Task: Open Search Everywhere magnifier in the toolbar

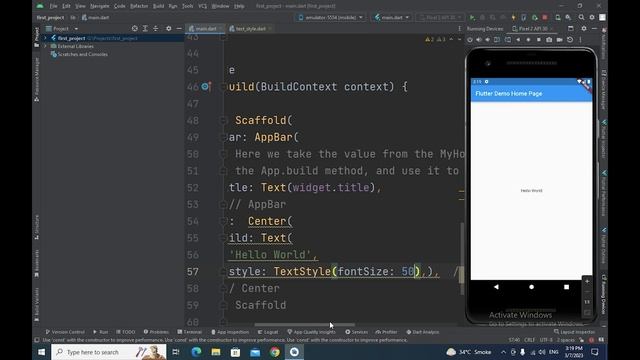Action: pyautogui.click(x=581, y=18)
